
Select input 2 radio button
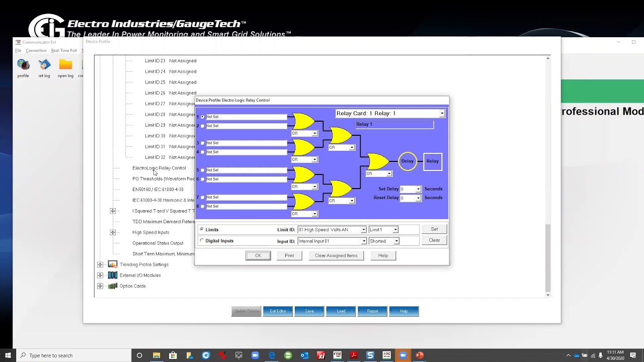point(203,126)
